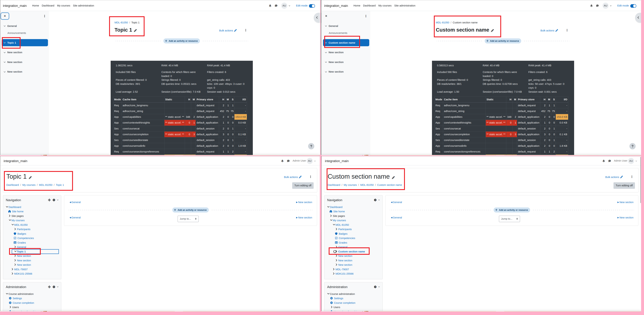Screen dimensions: 644x315
Task: Select MDK101-25566 in Navigation, Custom section name page
Action: pos(344,274)
